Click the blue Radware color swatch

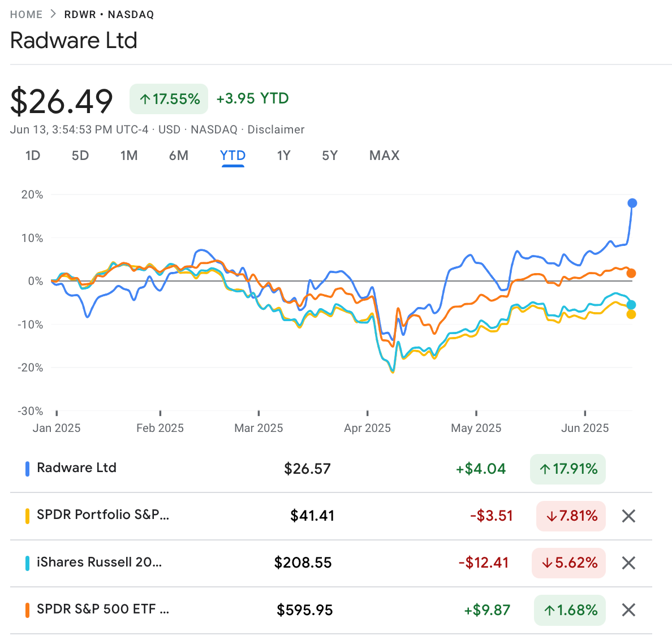coord(27,469)
